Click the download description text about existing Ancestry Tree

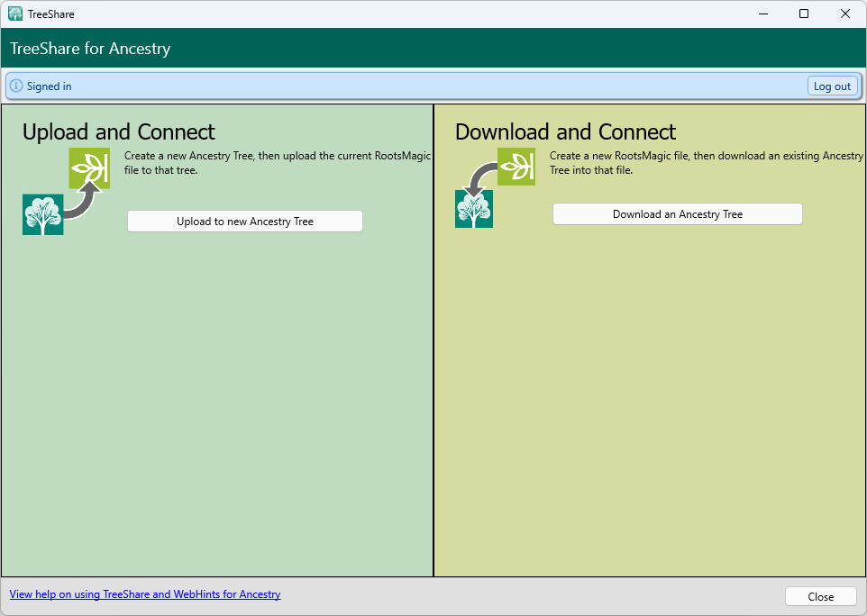pos(706,162)
